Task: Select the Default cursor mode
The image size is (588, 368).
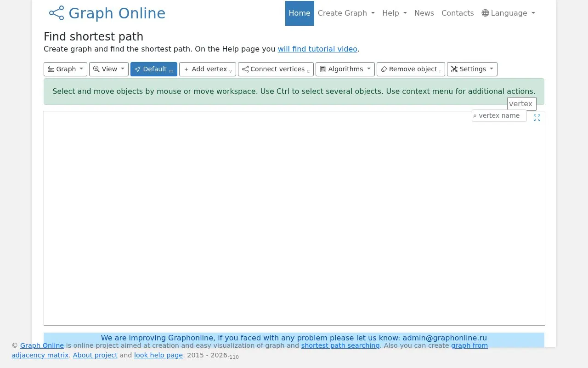Action: point(154,69)
